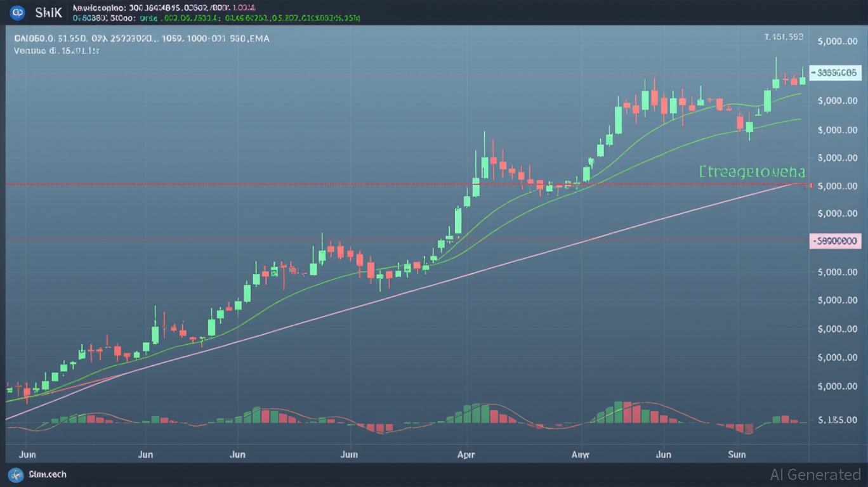The height and width of the screenshot is (487, 868).
Task: Click the AI Generated label
Action: coord(815,474)
